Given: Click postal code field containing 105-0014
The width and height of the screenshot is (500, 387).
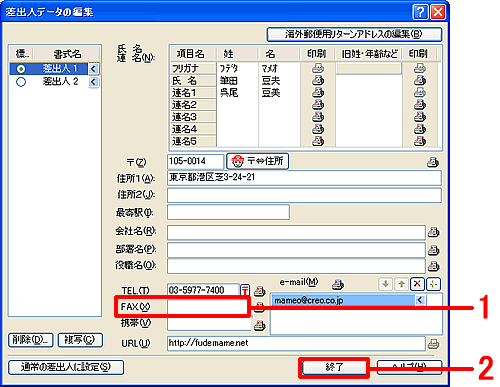Looking at the screenshot, I should click(x=195, y=161).
